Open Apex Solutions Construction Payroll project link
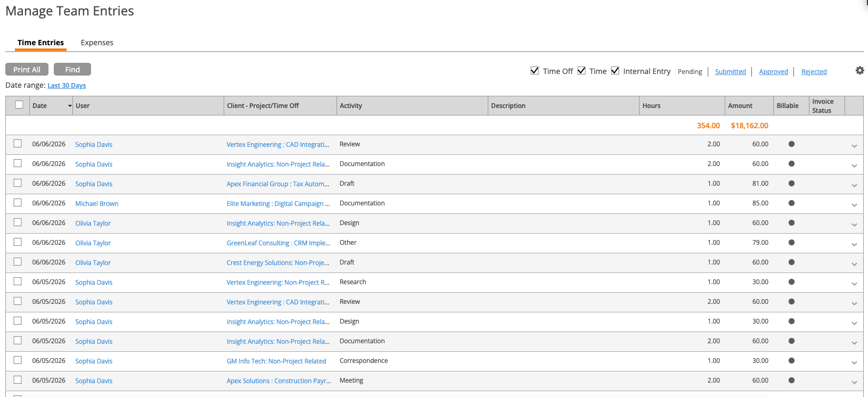Image resolution: width=868 pixels, height=397 pixels. 279,381
